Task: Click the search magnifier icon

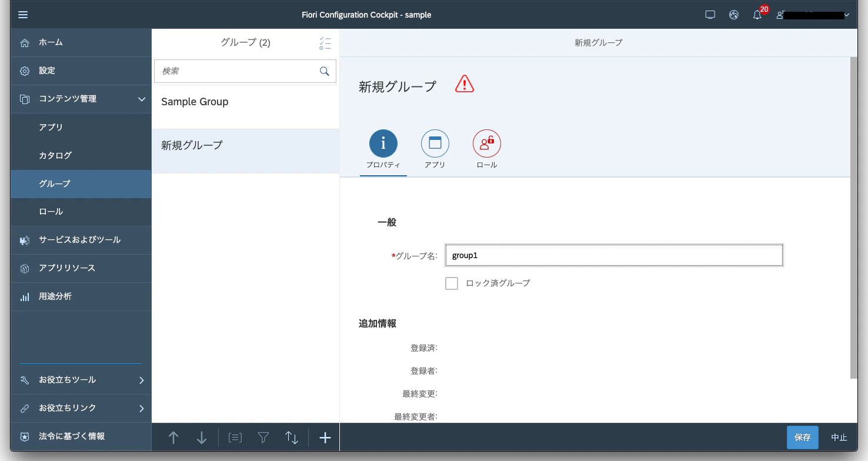Action: pyautogui.click(x=324, y=71)
